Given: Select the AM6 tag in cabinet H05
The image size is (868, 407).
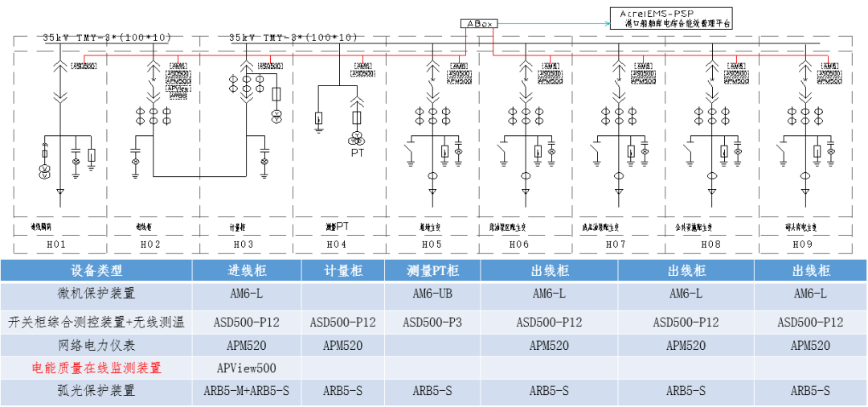Looking at the screenshot, I should (x=460, y=66).
